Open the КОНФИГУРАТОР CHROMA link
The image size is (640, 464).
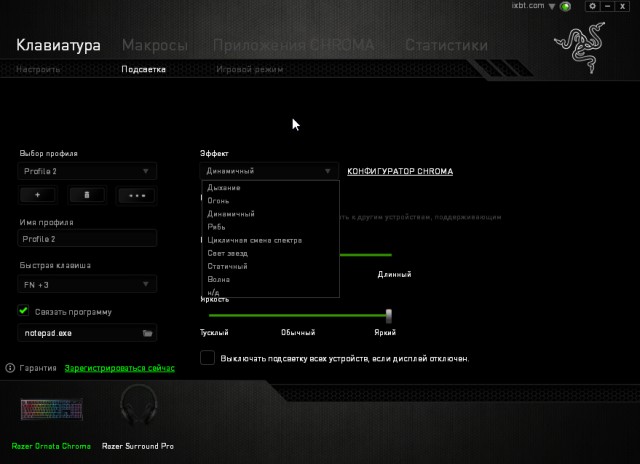pyautogui.click(x=399, y=171)
